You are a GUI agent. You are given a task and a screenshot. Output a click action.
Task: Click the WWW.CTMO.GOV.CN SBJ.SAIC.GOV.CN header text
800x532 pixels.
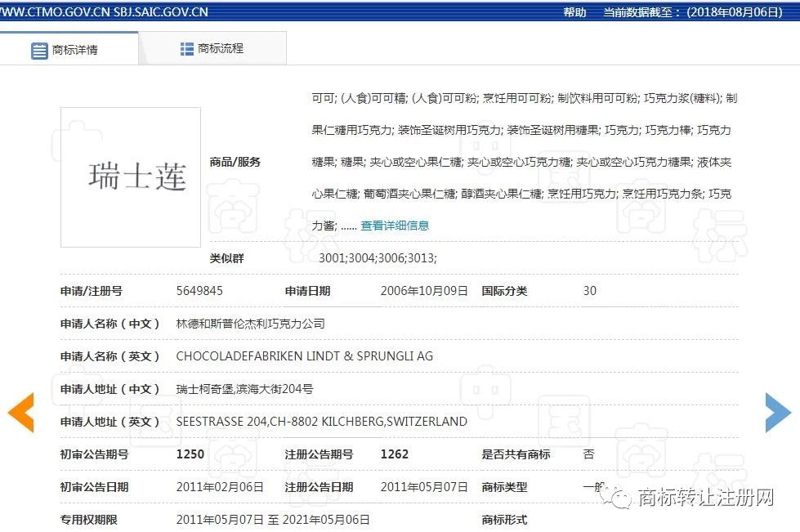pyautogui.click(x=104, y=11)
